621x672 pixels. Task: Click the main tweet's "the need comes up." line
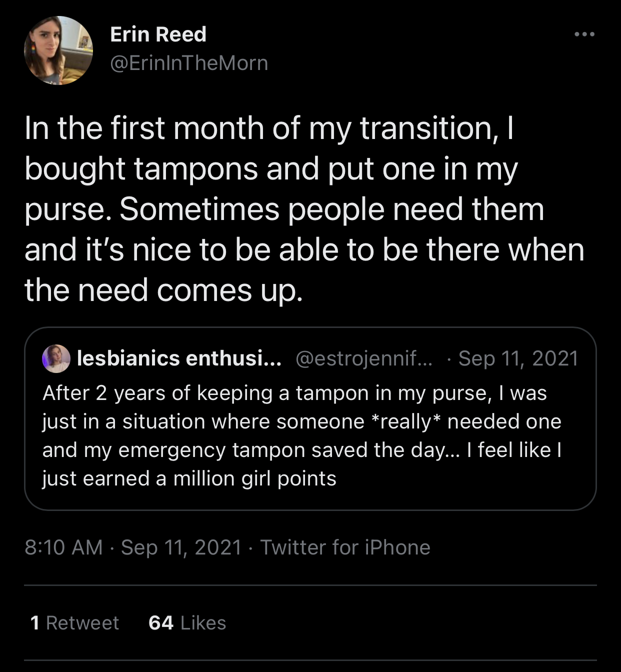163,290
